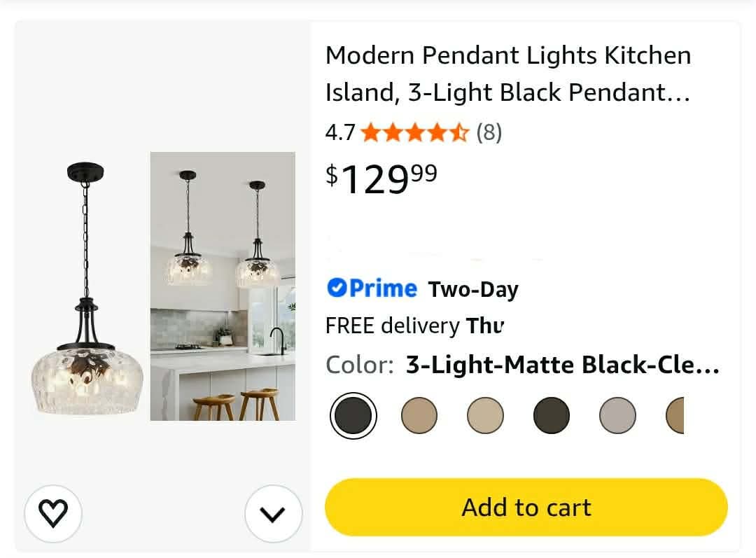Open the single pendant light product image
756x558 pixels.
pyautogui.click(x=87, y=288)
